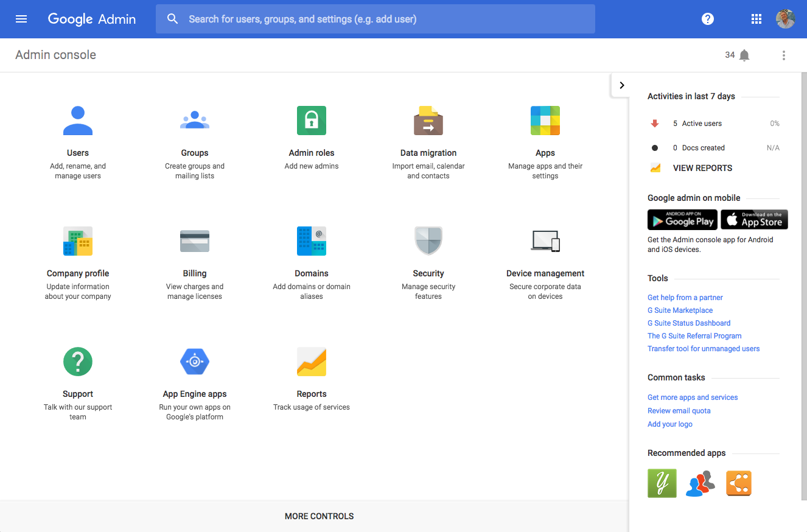Viewport: 807px width, 532px height.
Task: Open Get help from a partner link
Action: tap(685, 298)
